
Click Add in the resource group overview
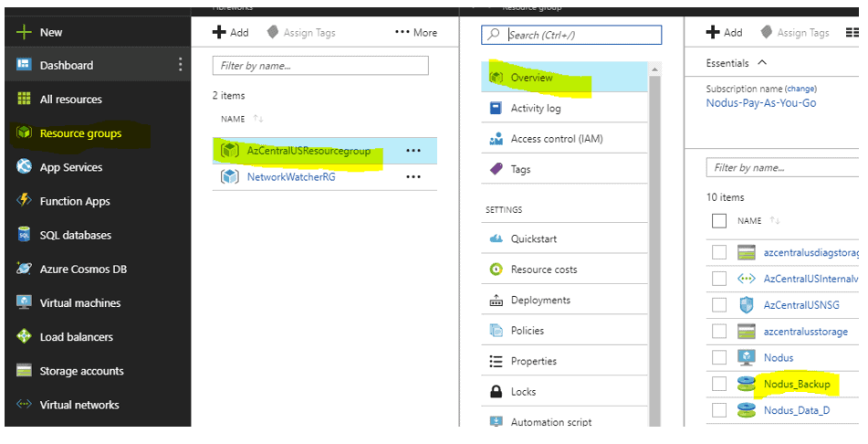click(724, 32)
